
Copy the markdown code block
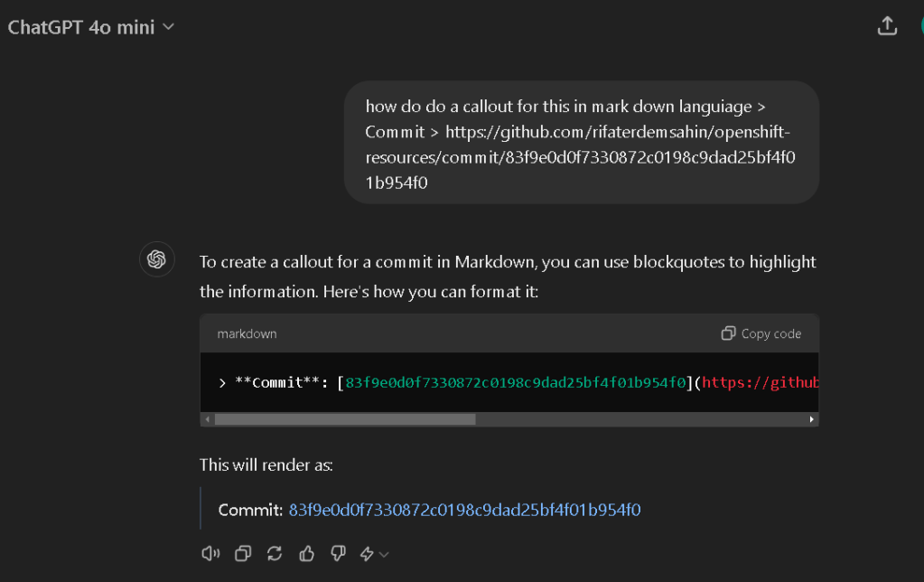click(761, 333)
